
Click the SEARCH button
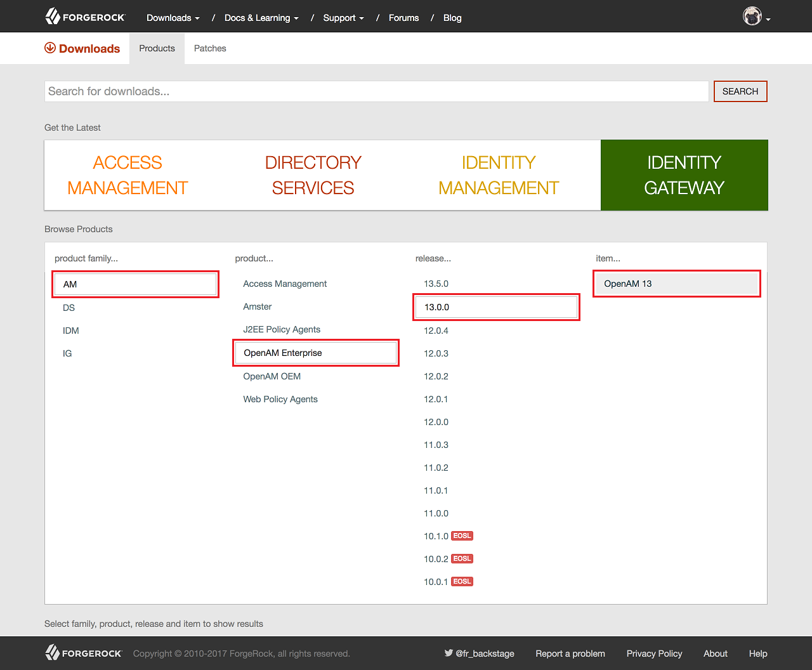pyautogui.click(x=740, y=91)
